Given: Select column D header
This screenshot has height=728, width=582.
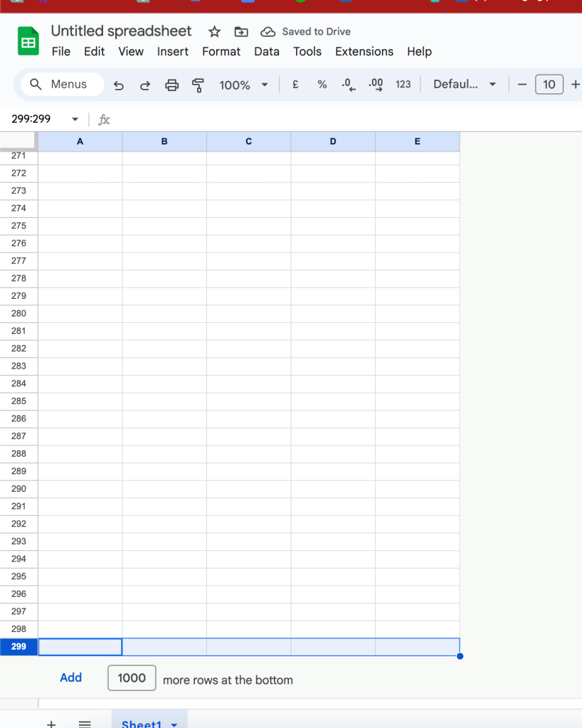Looking at the screenshot, I should (x=333, y=142).
